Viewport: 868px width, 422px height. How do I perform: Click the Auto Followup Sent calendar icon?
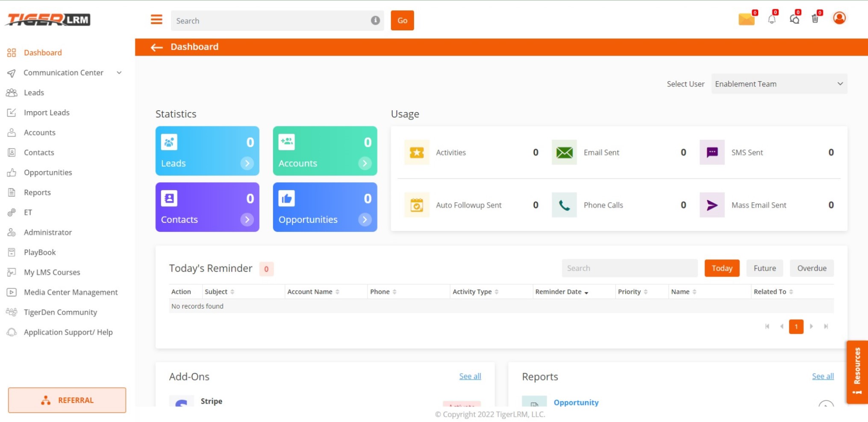tap(417, 205)
